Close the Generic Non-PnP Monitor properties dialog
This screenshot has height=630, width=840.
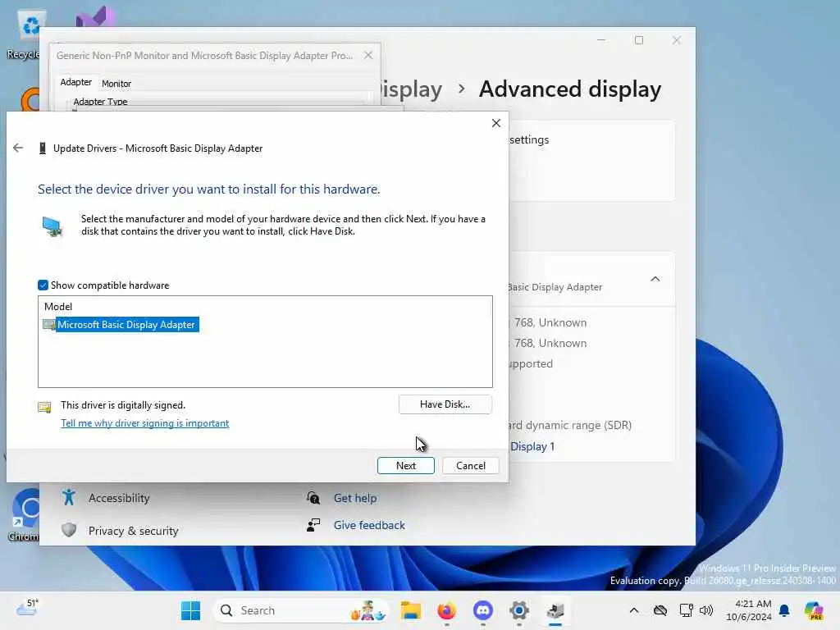[x=368, y=55]
